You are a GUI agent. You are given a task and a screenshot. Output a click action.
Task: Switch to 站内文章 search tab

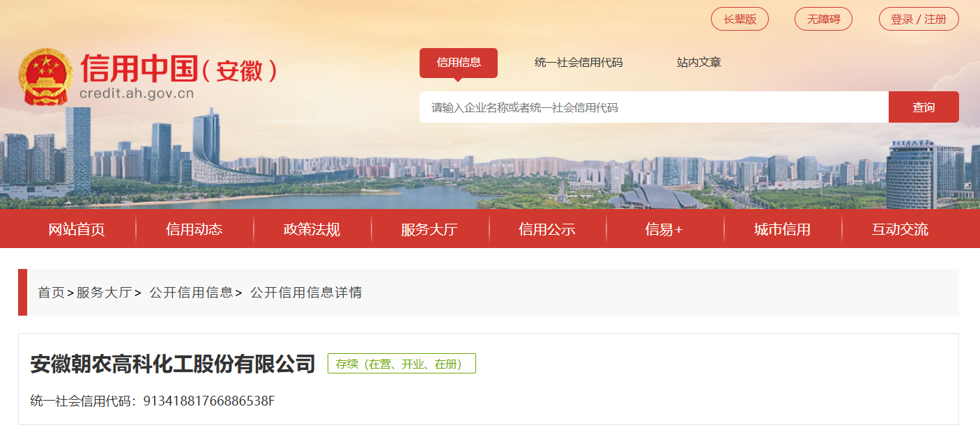coord(699,62)
